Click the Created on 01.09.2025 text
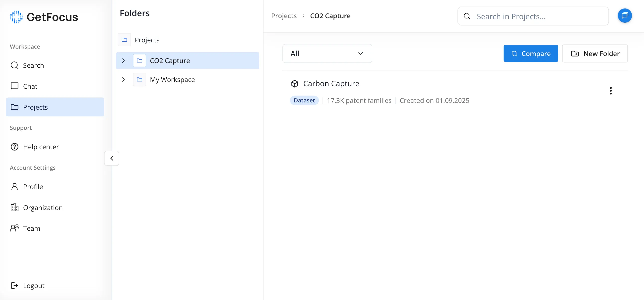 [434, 101]
